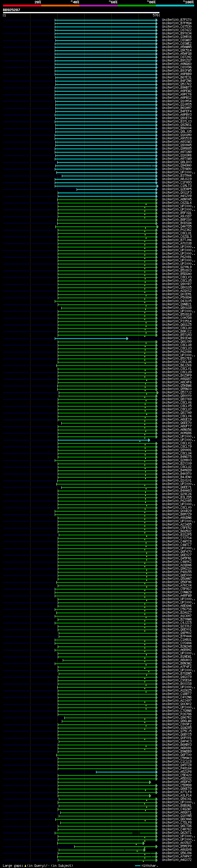Select UniRef100_Q8LJU5 entry

(x=177, y=132)
